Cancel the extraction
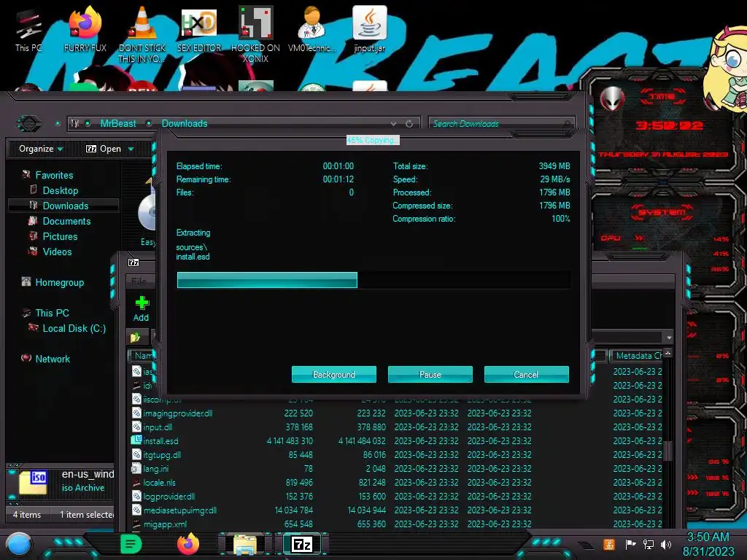Screen dimensions: 747x560 [x=526, y=374]
